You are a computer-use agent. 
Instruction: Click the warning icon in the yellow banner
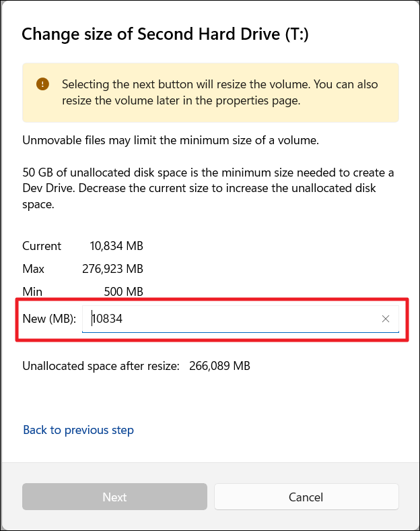click(x=43, y=84)
